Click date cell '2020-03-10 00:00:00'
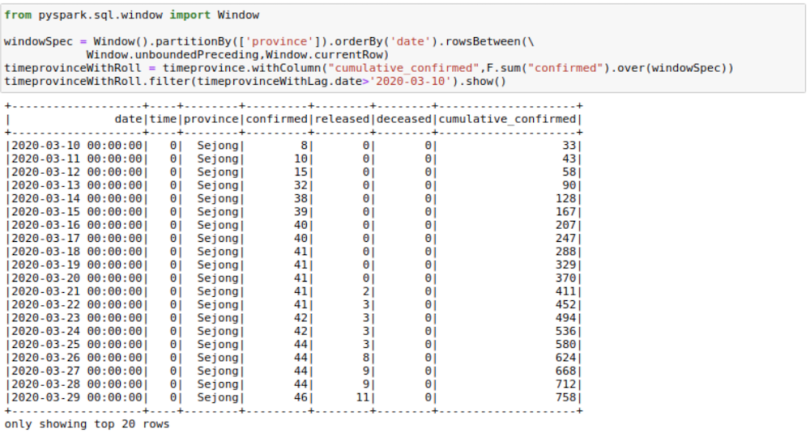810x437 pixels. 76,146
